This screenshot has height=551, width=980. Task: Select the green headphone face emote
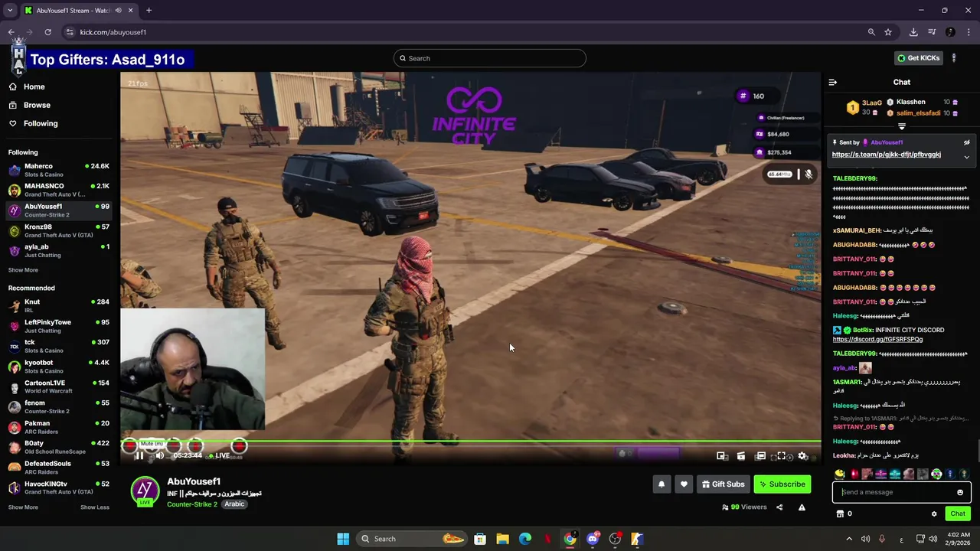point(936,474)
